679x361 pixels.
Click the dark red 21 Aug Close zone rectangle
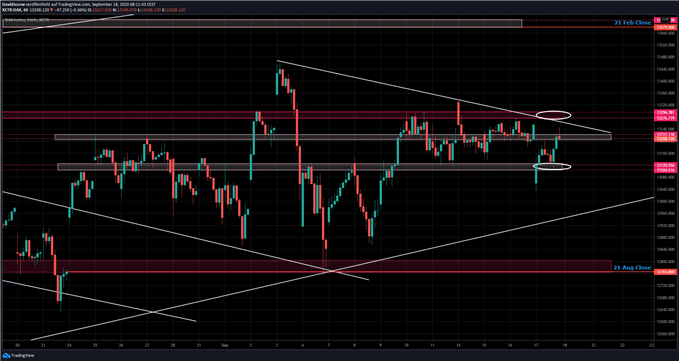pos(307,266)
